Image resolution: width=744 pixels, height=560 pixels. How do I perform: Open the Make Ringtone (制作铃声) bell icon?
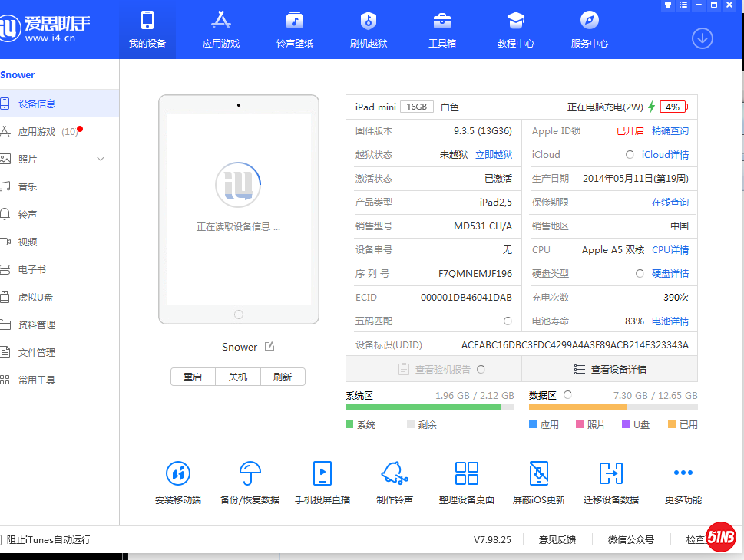coord(395,474)
